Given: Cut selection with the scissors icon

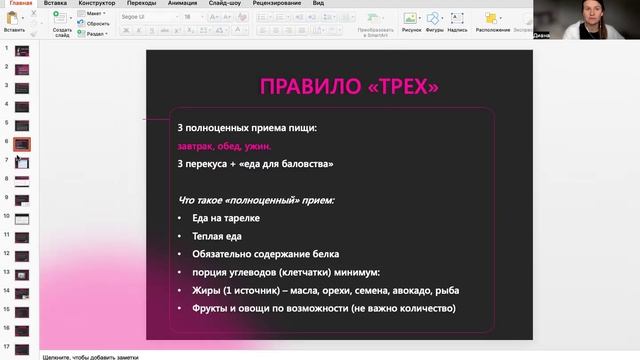Looking at the screenshot, I should point(33,13).
